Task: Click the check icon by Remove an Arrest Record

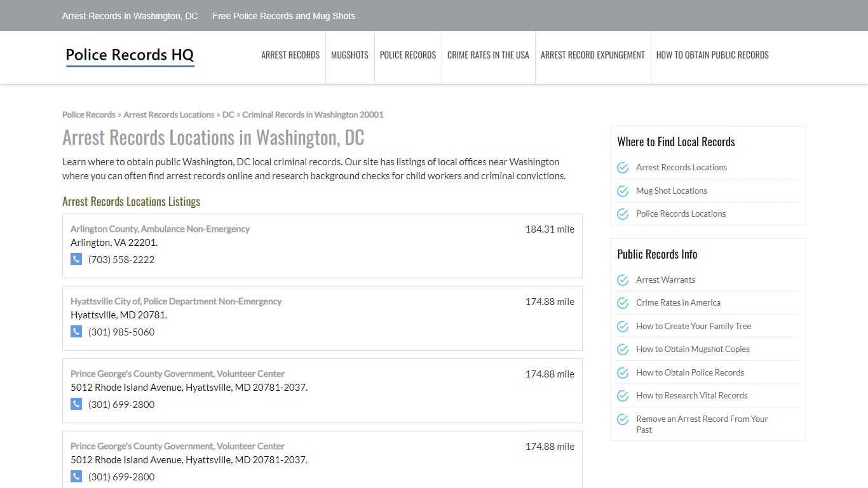Action: coord(623,419)
